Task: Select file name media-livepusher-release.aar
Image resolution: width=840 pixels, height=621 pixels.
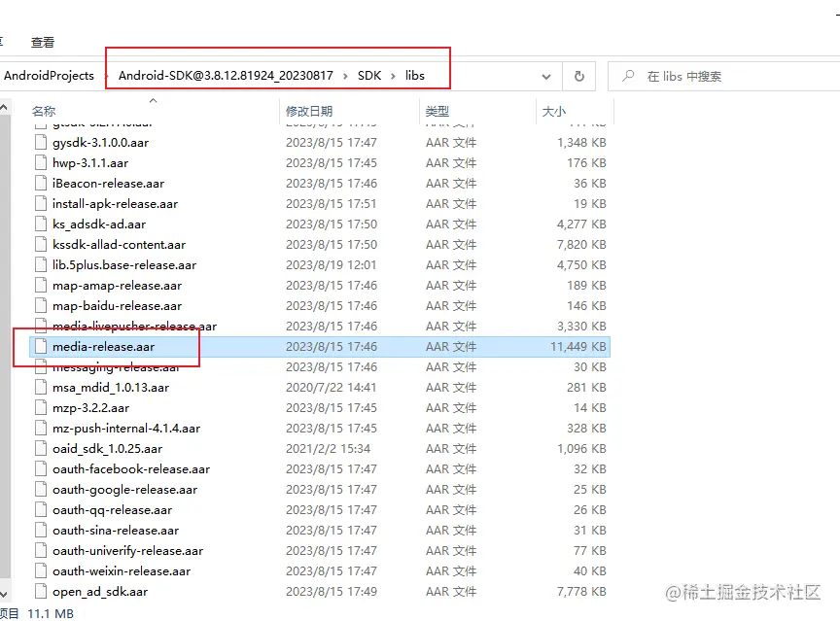Action: (134, 326)
